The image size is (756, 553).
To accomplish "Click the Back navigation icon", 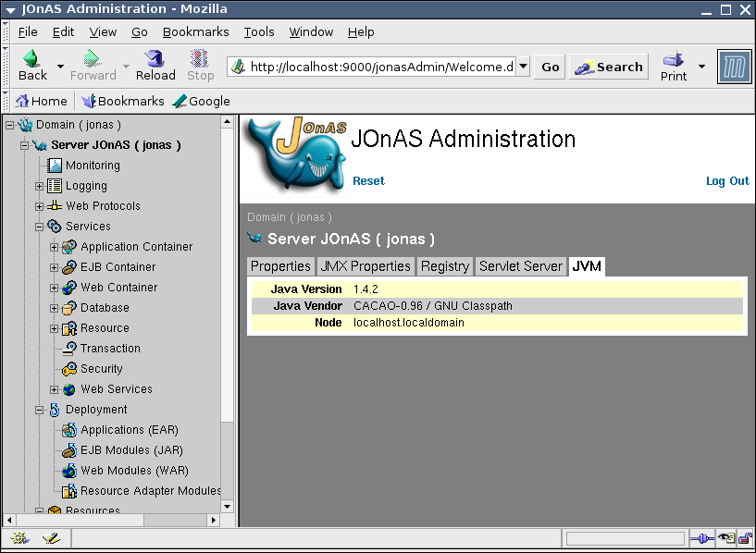I will [x=31, y=58].
